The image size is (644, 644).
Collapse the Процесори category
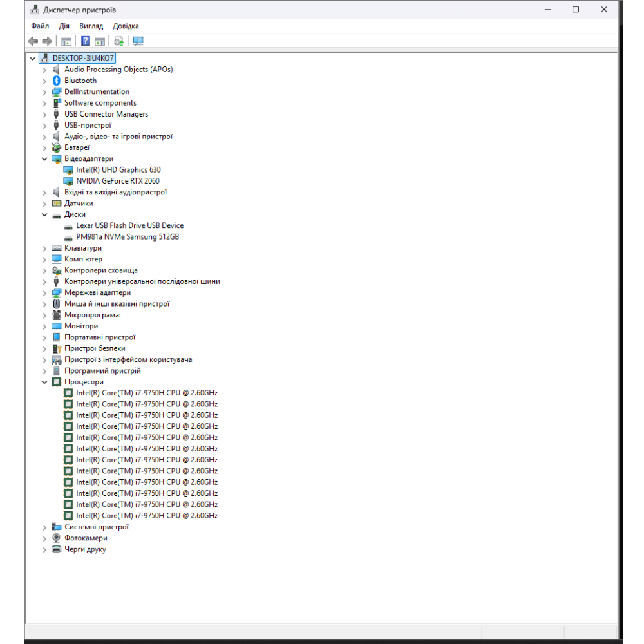point(45,382)
